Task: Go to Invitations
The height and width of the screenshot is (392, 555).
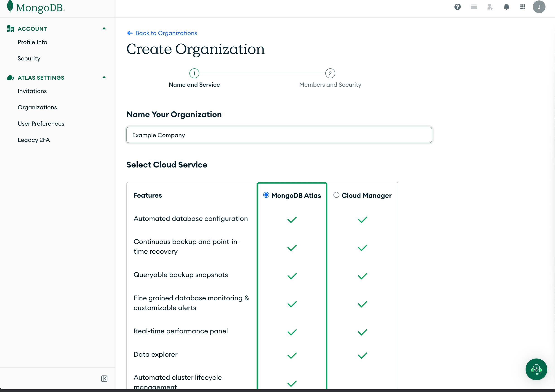Action: (32, 91)
